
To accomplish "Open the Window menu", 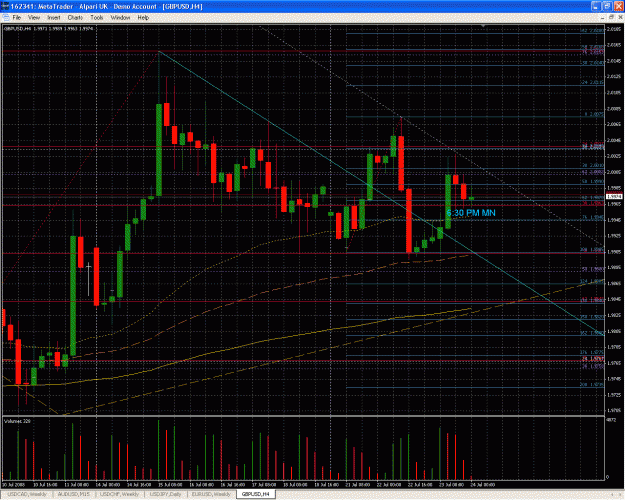I will tap(120, 18).
